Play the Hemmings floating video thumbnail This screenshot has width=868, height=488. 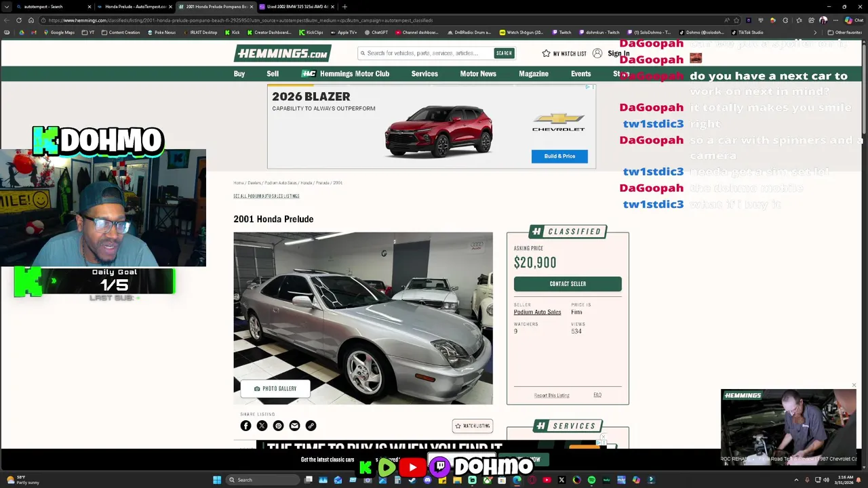[x=788, y=427]
